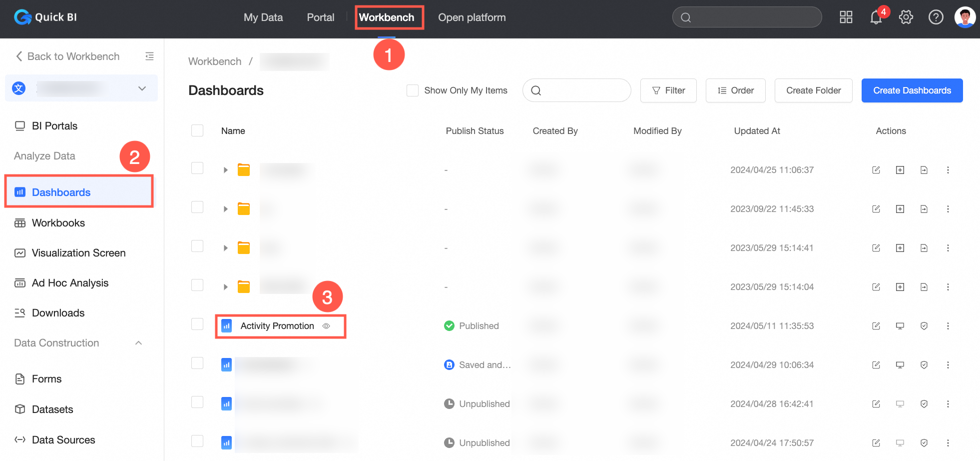This screenshot has height=461, width=980.
Task: Click the edit icon for Activity Promotion
Action: coord(876,326)
